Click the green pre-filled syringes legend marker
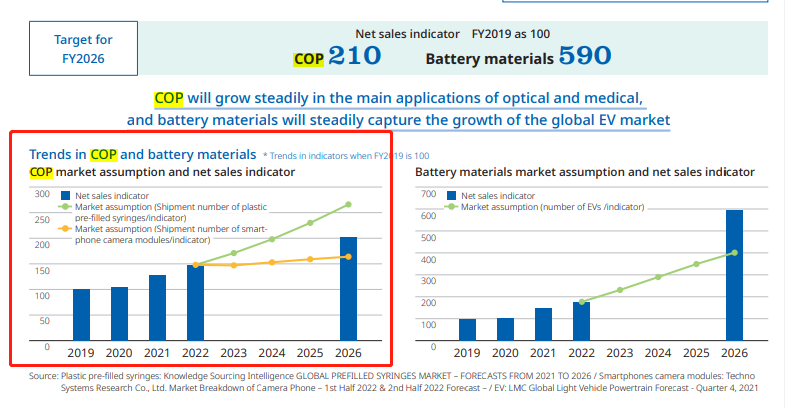The image size is (785, 408). coord(65,207)
